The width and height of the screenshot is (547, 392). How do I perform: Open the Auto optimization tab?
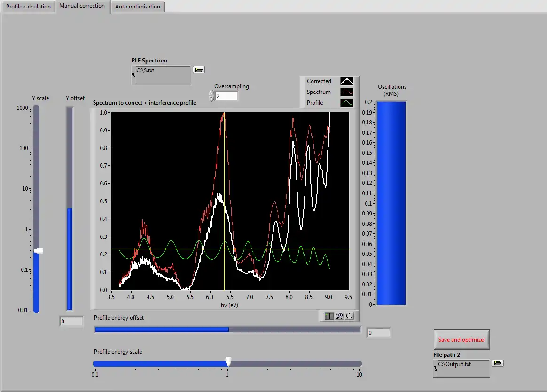(x=138, y=7)
